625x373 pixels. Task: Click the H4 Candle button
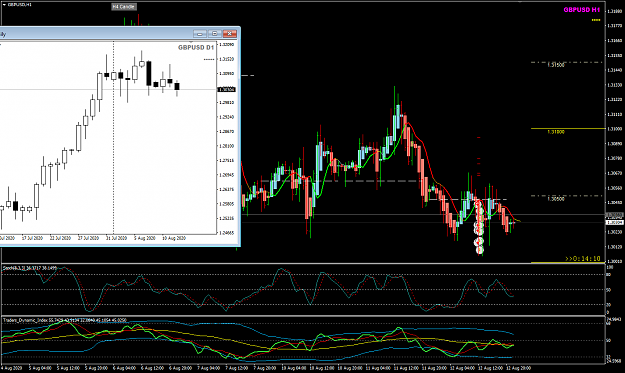[124, 7]
